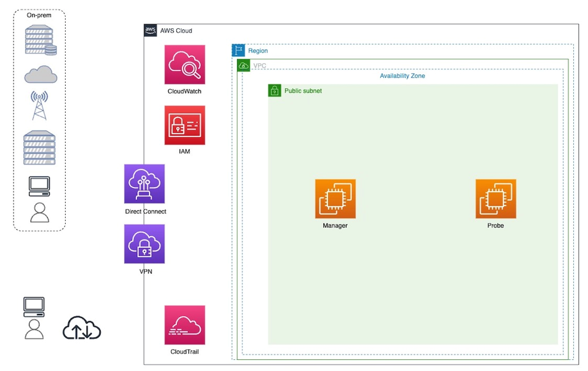Click the server rack icon below the antenna

[40, 147]
